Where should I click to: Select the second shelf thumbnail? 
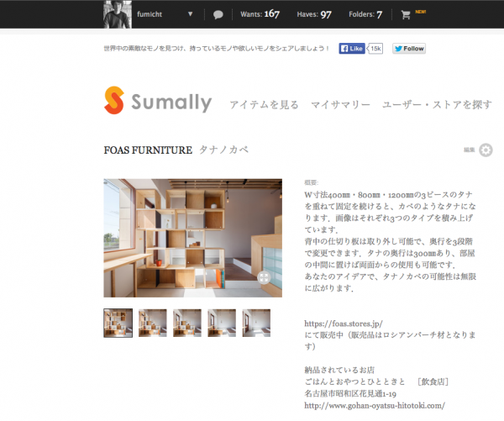tap(153, 323)
